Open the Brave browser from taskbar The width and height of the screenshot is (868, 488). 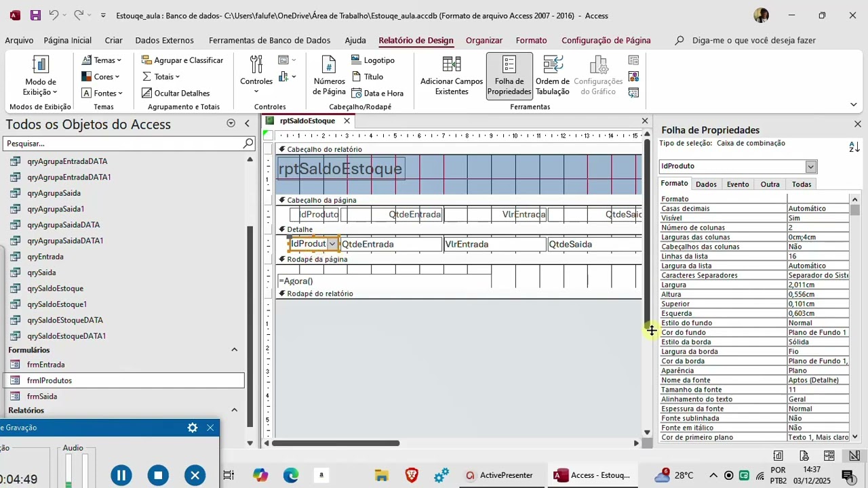pos(412,475)
